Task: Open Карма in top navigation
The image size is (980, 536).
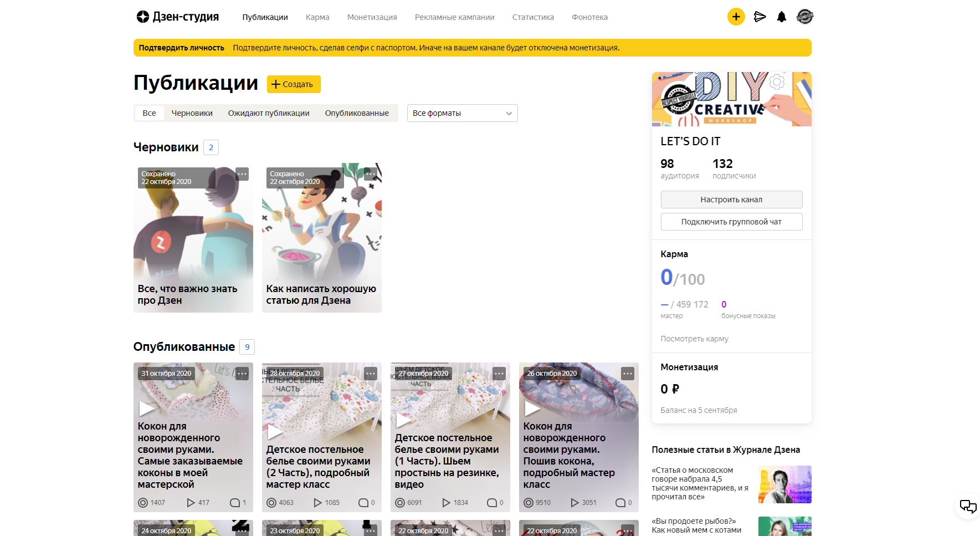Action: coord(317,17)
